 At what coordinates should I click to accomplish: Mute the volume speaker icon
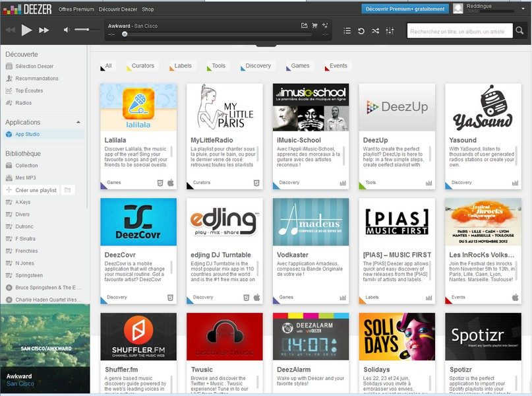[67, 30]
